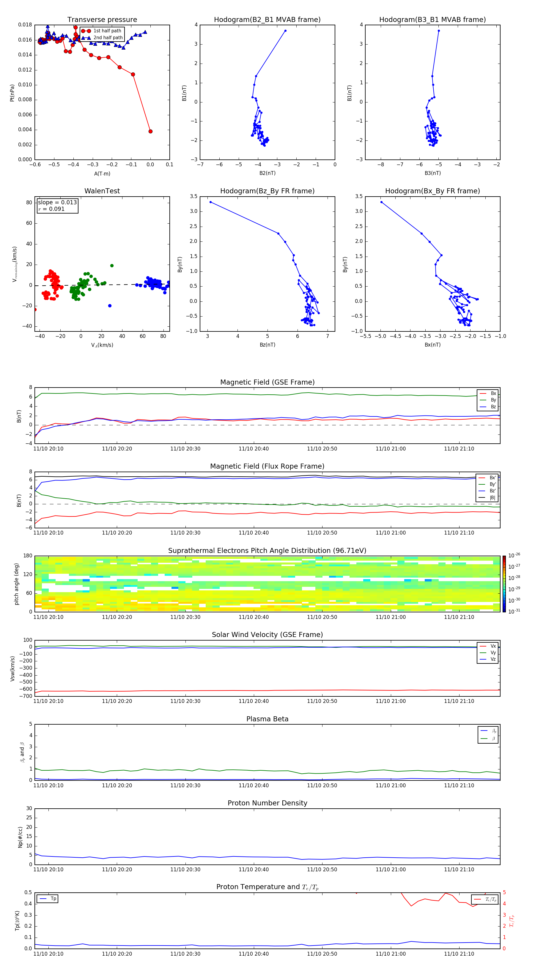
Task: Click "Hodogram(Bz_By FR frame)" title
Action: pos(267,191)
